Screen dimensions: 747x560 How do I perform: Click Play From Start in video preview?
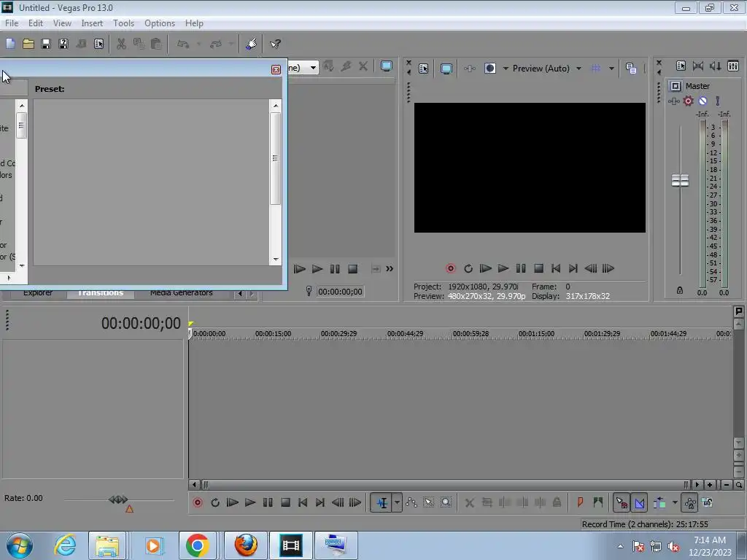485,268
